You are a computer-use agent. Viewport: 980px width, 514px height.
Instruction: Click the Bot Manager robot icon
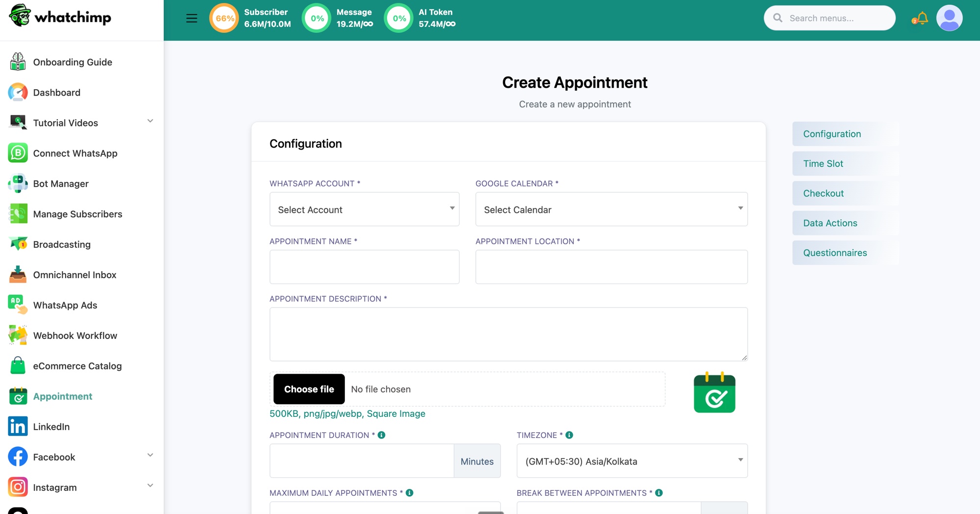(18, 183)
